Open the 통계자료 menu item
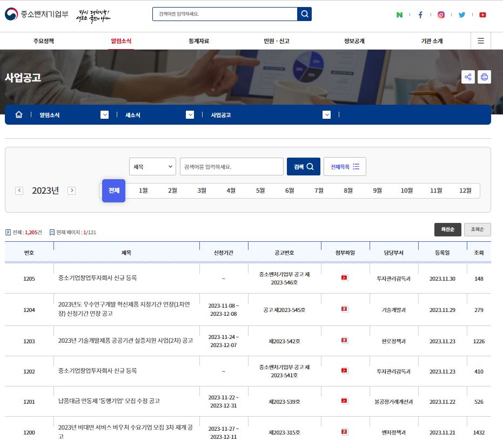Image resolution: width=503 pixels, height=448 pixels. coord(198,40)
